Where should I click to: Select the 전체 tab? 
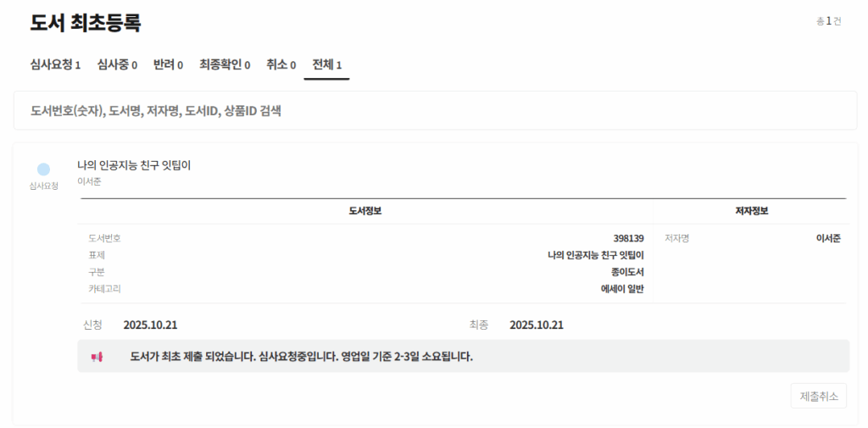(x=327, y=64)
